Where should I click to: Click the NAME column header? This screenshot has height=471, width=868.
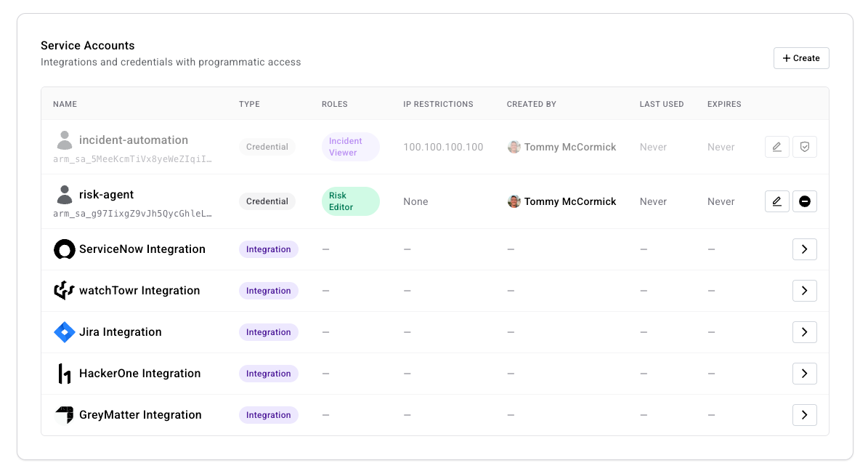pos(65,104)
